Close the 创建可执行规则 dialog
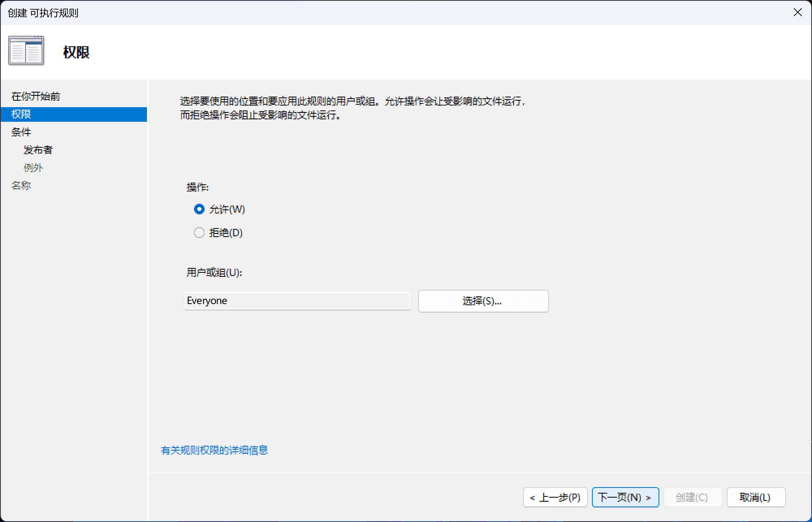 point(797,13)
